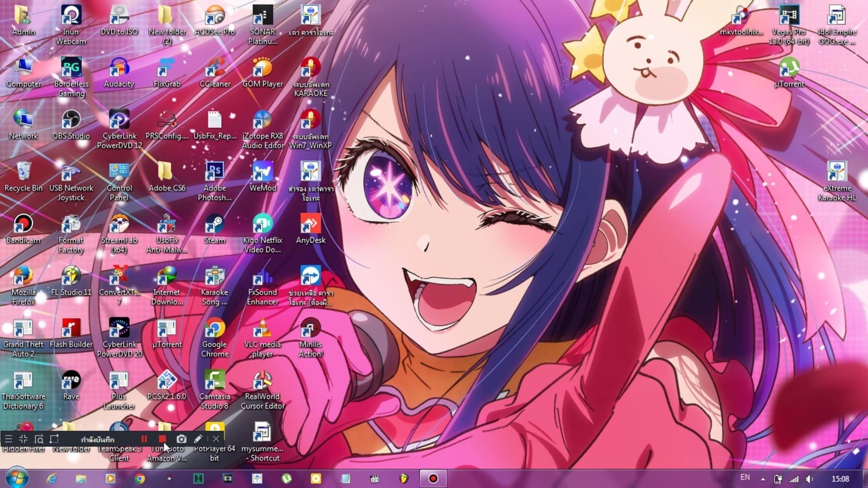Select the area-around-cursor capture mode icon
The width and height of the screenshot is (868, 488).
tap(39, 439)
